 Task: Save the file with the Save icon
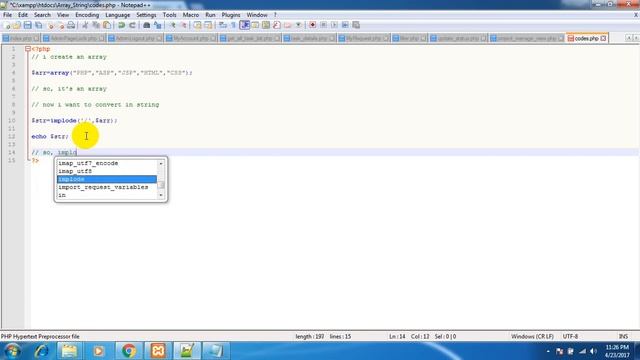[x=27, y=25]
